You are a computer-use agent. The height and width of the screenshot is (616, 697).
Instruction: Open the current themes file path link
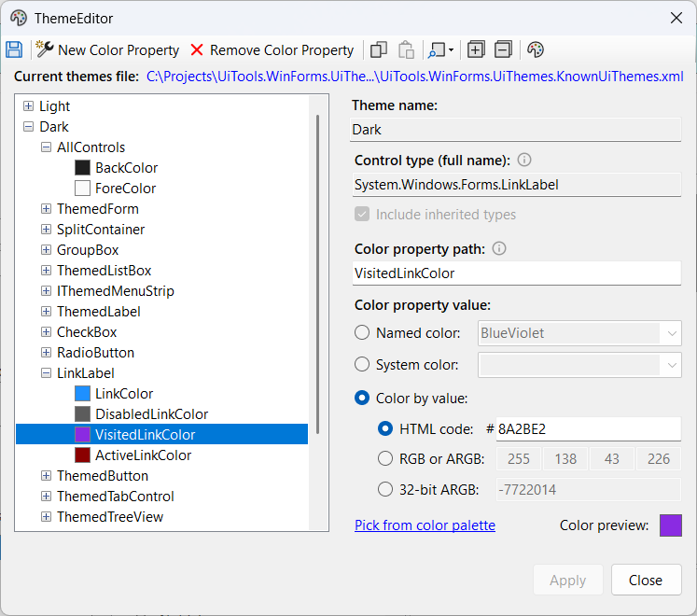414,77
